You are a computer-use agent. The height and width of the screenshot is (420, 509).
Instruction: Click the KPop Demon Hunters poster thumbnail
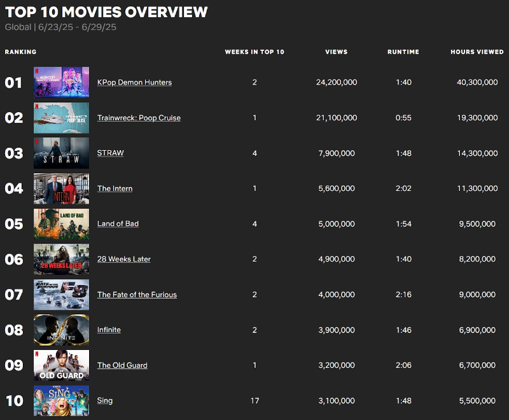tap(61, 82)
